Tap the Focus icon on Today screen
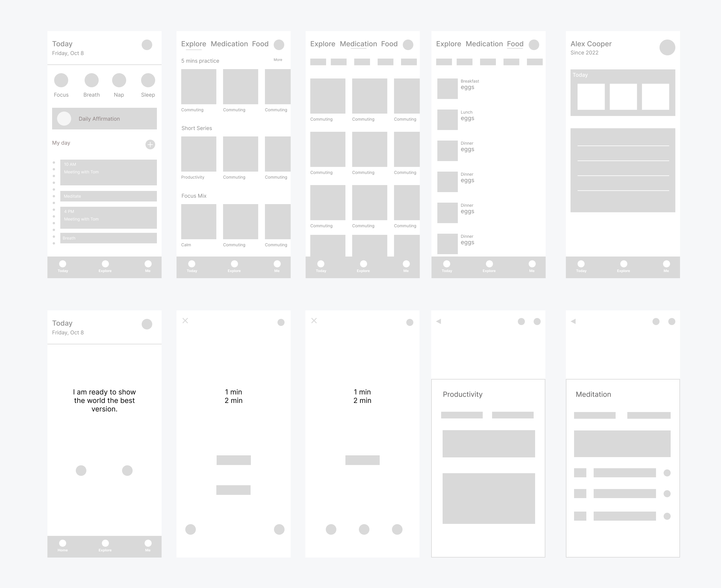 tap(61, 78)
